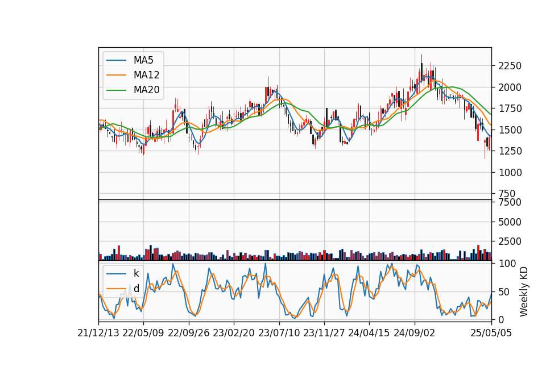Click the 23/07/10 date label
The image size is (546, 392).
[x=279, y=333]
